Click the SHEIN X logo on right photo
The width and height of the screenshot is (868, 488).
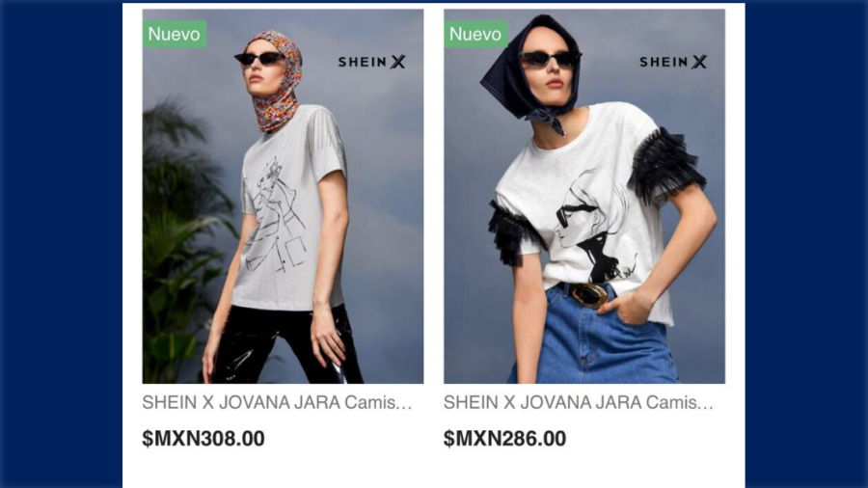pos(673,62)
